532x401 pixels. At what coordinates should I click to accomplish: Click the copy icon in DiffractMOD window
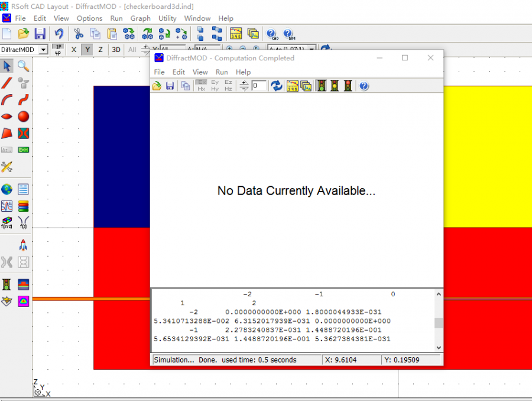point(185,86)
